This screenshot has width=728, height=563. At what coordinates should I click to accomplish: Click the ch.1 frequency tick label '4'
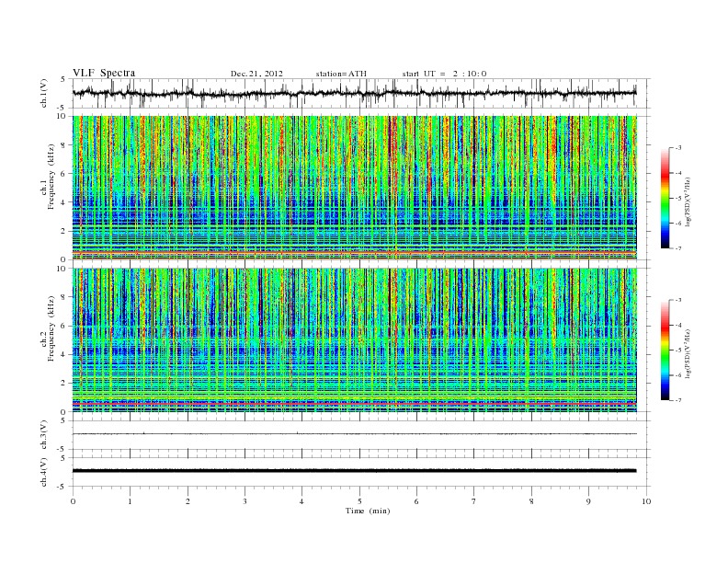(64, 202)
